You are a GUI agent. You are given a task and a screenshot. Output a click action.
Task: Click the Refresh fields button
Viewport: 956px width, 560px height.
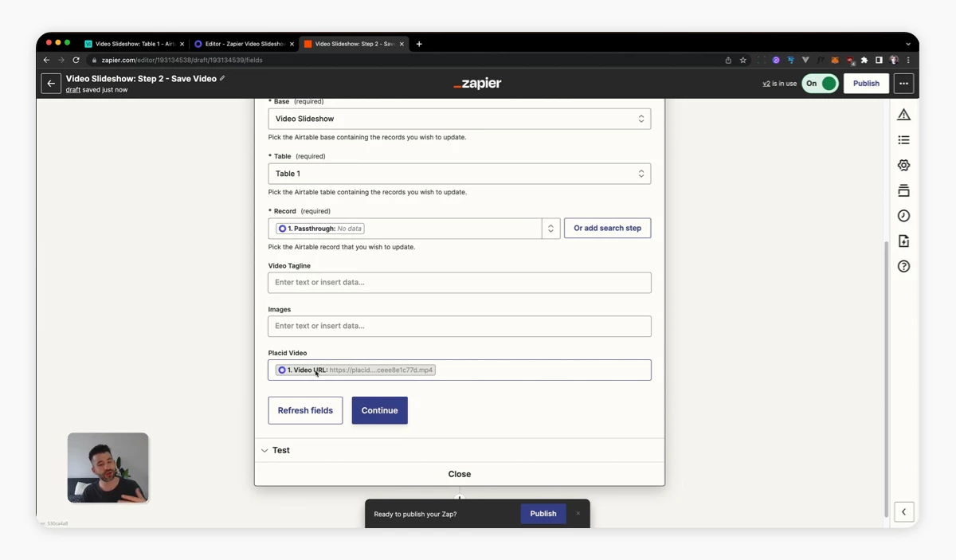[x=305, y=410]
